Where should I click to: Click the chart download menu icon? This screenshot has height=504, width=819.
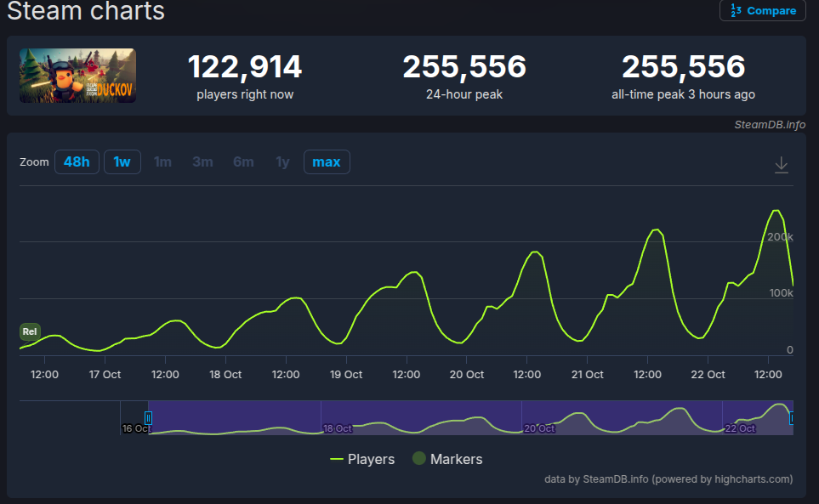click(781, 166)
